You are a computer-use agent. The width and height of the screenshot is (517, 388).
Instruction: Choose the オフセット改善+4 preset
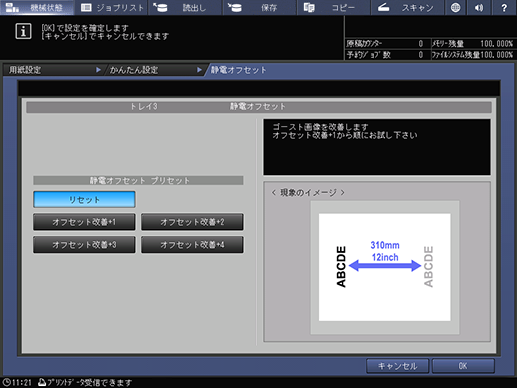pos(192,245)
